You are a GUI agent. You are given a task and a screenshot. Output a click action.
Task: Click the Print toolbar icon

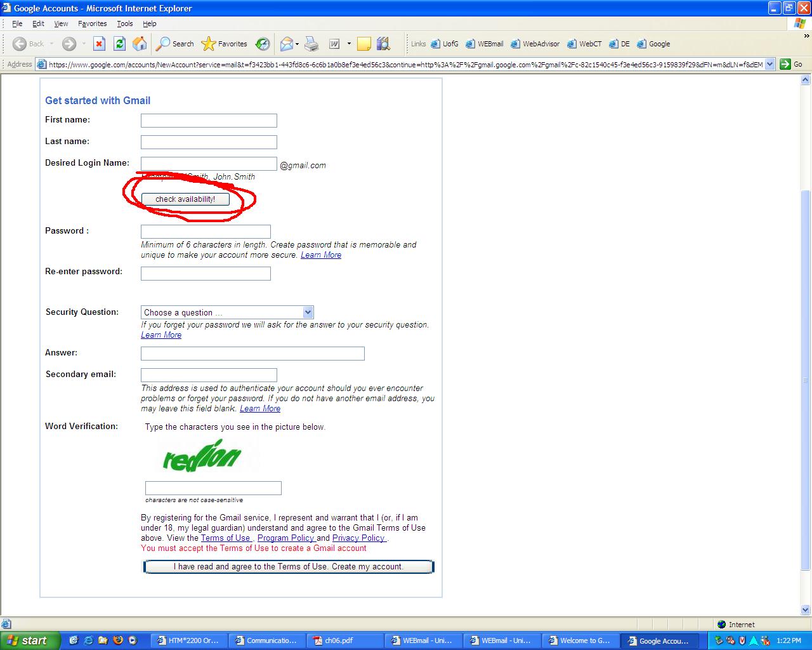311,44
